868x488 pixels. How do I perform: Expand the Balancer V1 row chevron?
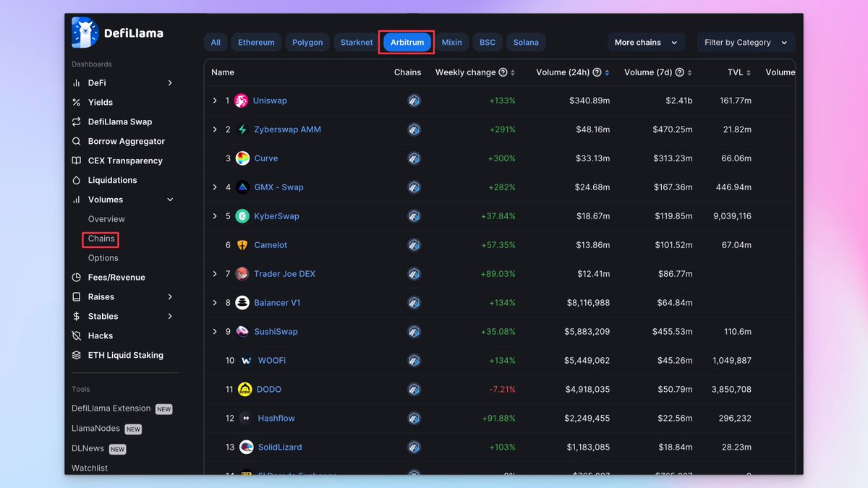click(x=215, y=303)
